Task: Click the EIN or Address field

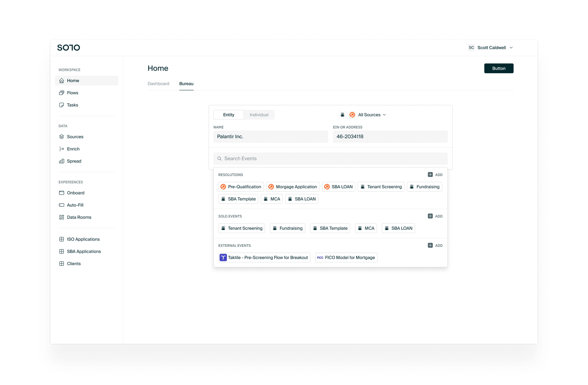Action: [390, 137]
